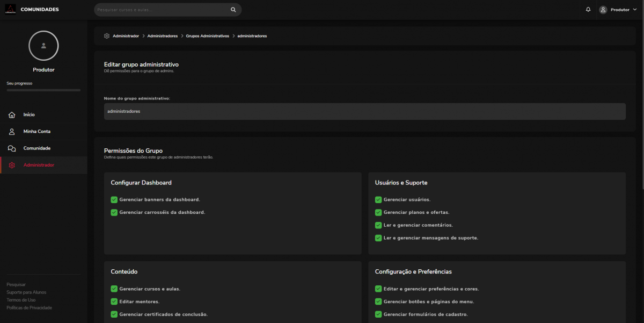The height and width of the screenshot is (323, 644).
Task: Open Administradores breadcrumb link
Action: pos(162,36)
